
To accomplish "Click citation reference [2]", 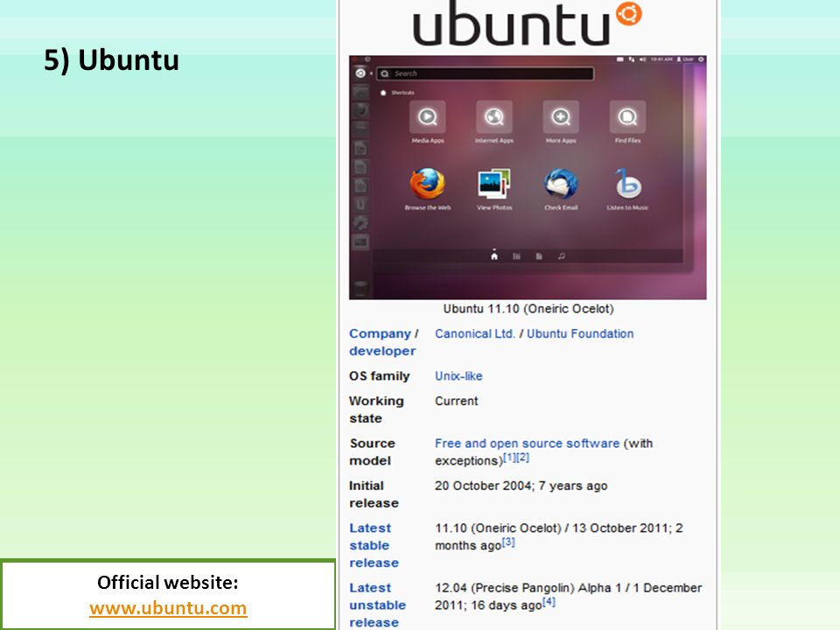I will click(523, 458).
